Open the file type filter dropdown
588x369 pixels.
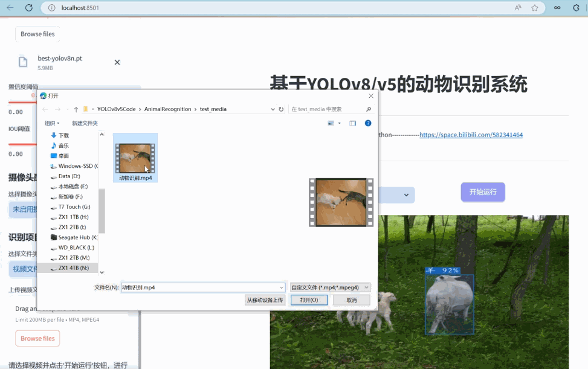pyautogui.click(x=331, y=287)
